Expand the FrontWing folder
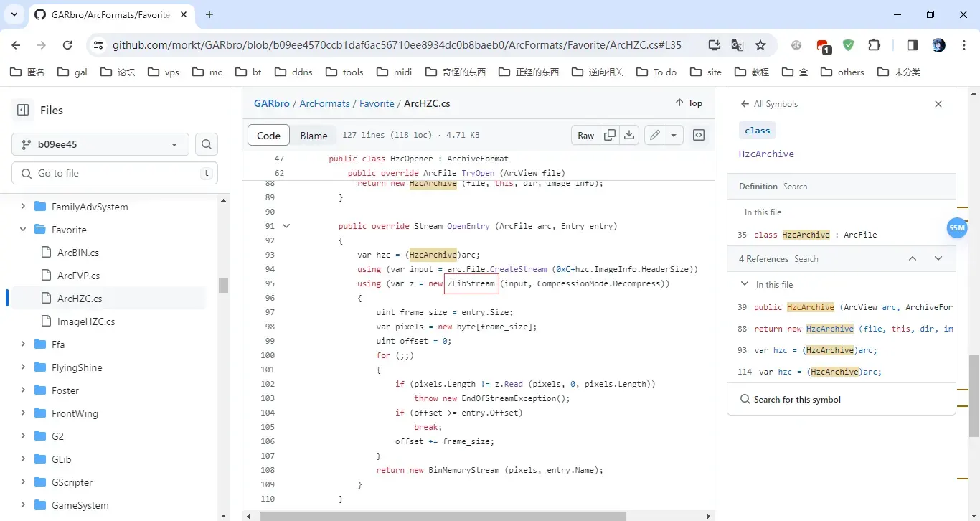The height and width of the screenshot is (521, 980). 23,413
